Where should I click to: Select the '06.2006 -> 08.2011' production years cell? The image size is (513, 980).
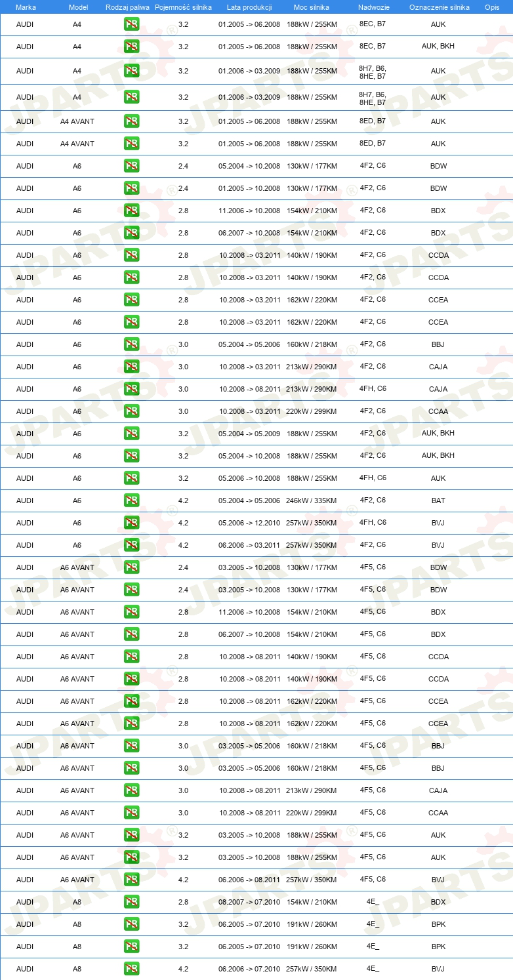point(249,880)
